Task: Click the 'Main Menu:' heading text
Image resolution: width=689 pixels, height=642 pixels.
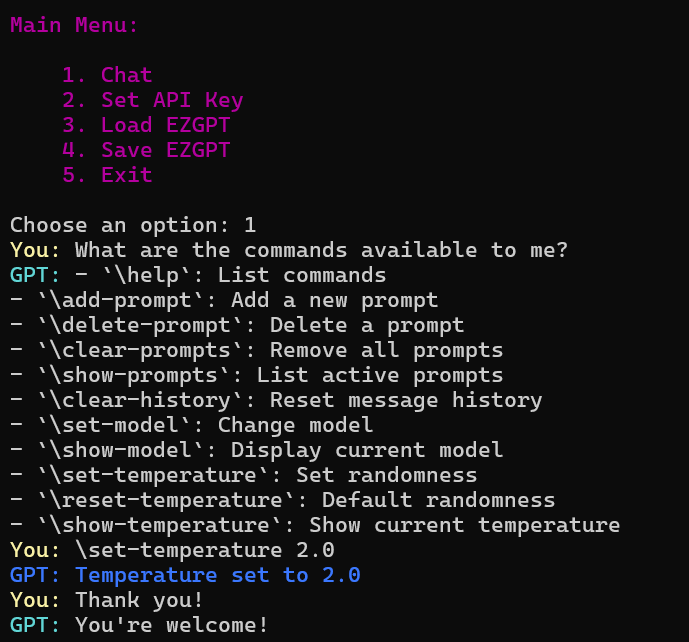Action: click(x=74, y=25)
